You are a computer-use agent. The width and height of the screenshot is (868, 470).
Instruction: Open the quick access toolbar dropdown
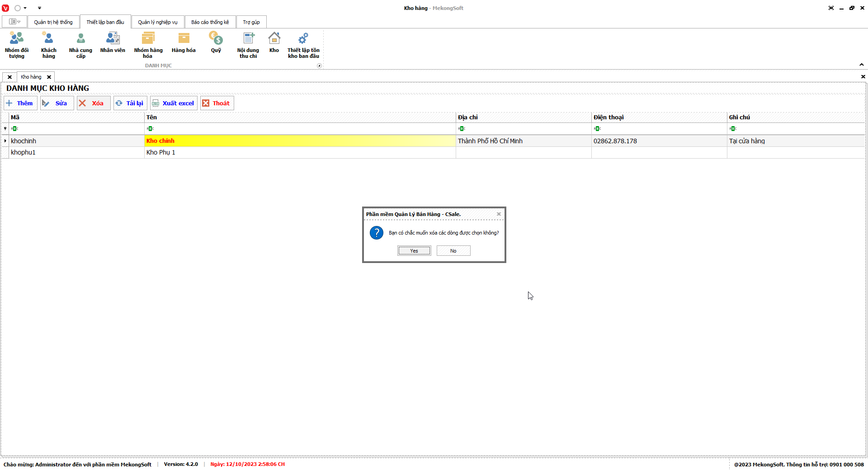pyautogui.click(x=39, y=8)
